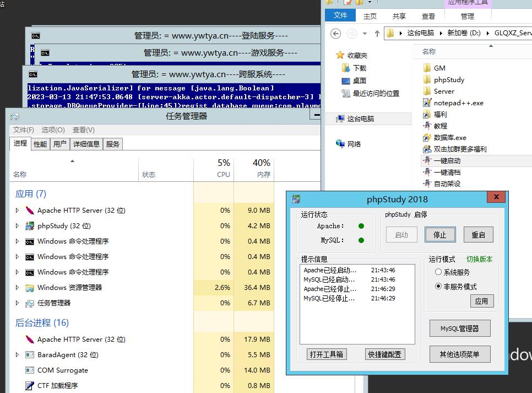Screen dimensions: 532x393
Task: Click the 名称 column header in Explorer
Action: point(429,52)
